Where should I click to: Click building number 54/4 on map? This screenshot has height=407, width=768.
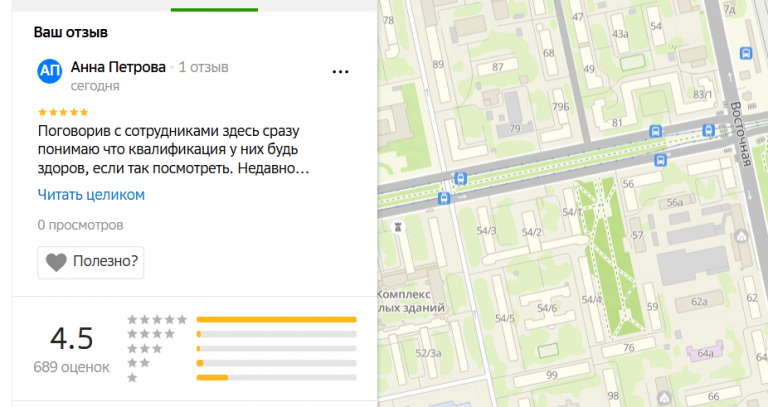592,299
